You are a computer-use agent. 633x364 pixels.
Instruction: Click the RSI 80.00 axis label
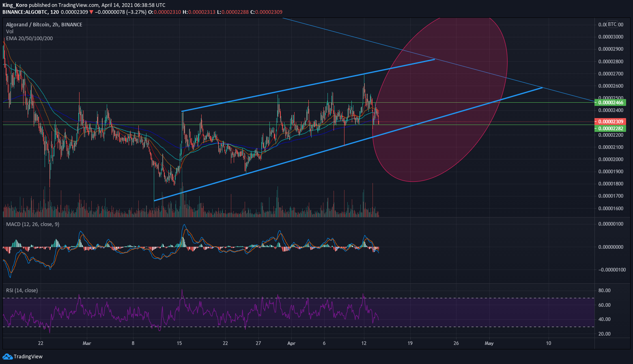(x=604, y=290)
